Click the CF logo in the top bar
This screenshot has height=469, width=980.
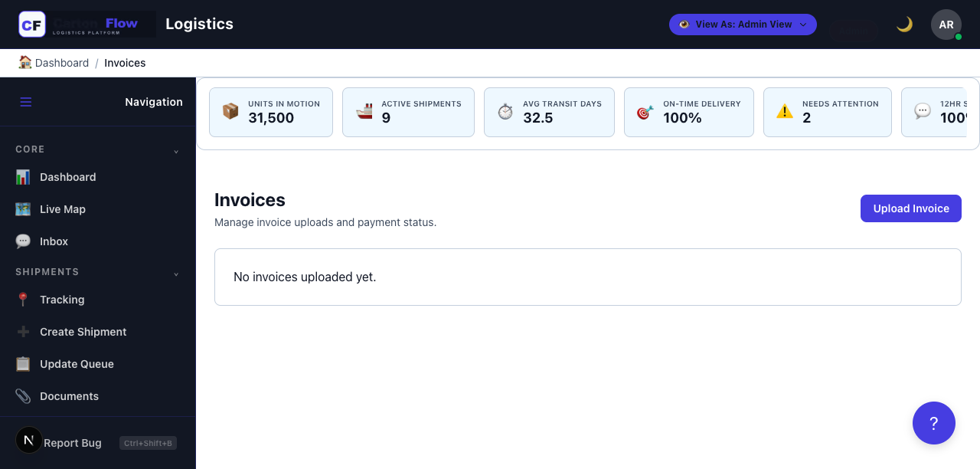pyautogui.click(x=31, y=24)
